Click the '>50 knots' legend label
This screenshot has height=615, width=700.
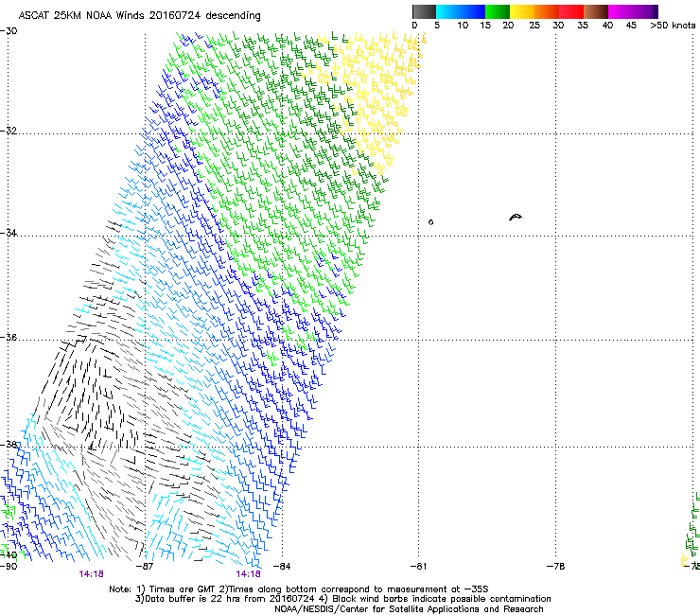(673, 26)
